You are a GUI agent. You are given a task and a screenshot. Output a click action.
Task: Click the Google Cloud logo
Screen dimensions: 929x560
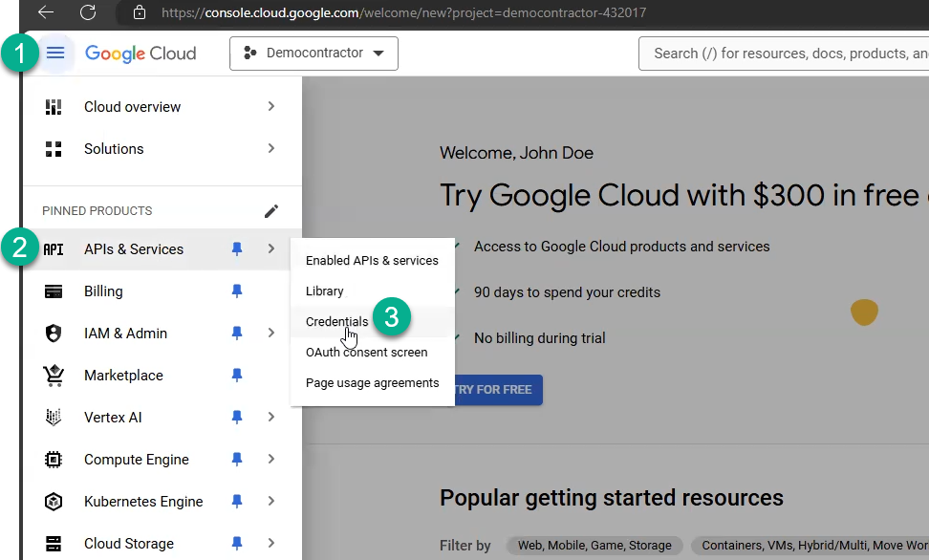tap(140, 54)
